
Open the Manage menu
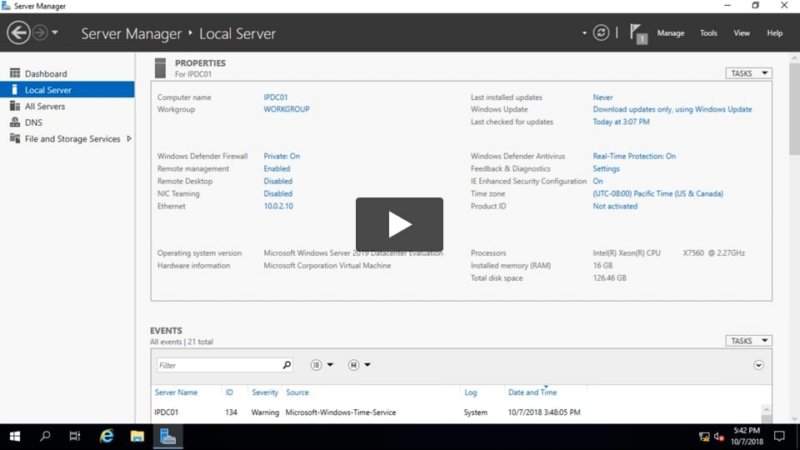[670, 33]
